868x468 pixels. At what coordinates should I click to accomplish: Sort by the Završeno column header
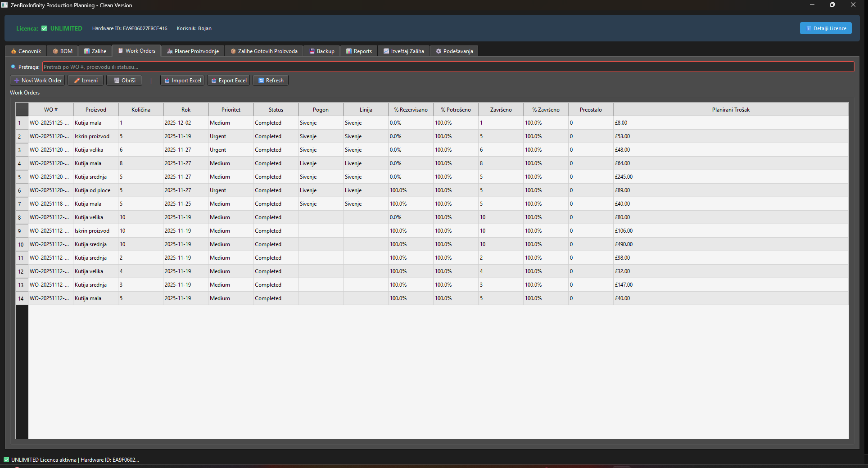501,110
